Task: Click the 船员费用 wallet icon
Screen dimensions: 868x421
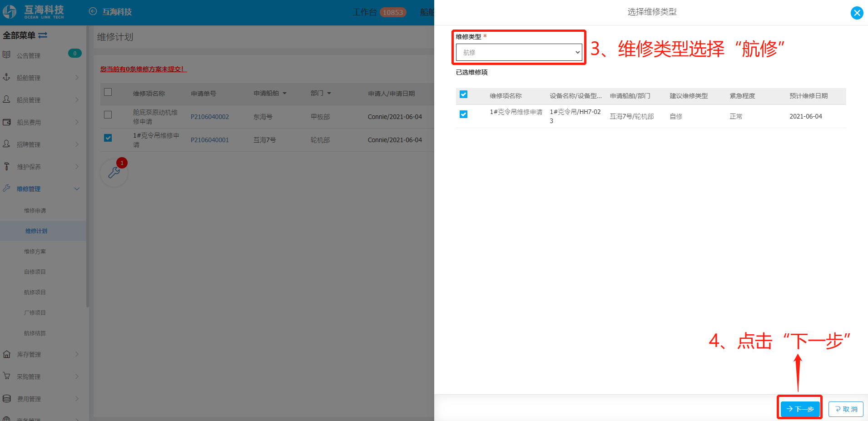Action: coord(6,122)
